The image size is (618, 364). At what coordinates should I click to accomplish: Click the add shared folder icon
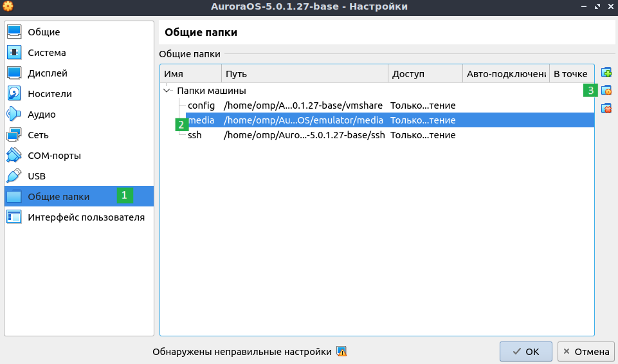click(x=606, y=73)
